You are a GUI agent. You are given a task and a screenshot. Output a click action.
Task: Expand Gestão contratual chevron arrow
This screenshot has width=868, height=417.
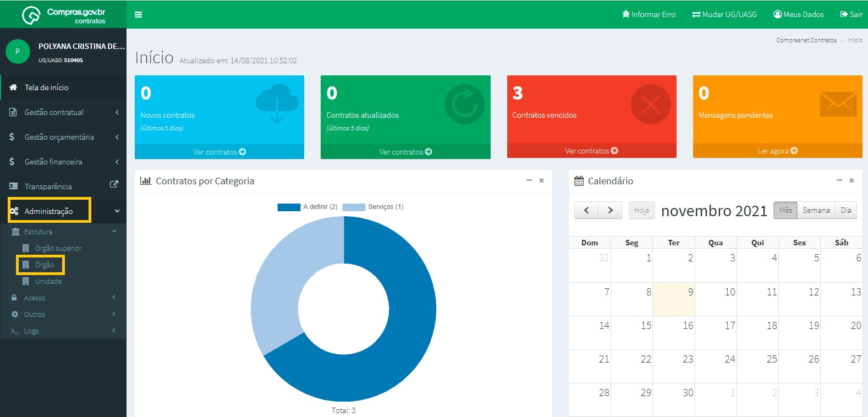tap(117, 112)
